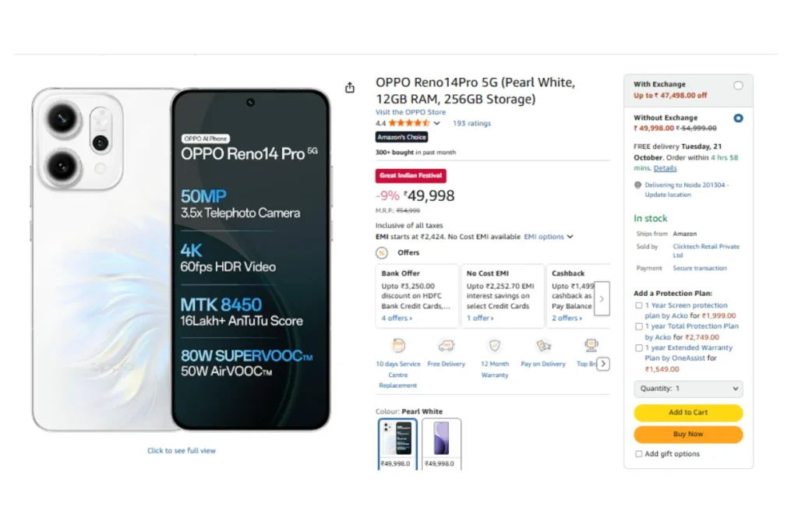Expand the star rating breakdown chevron
The image size is (798, 532).
pos(436,123)
